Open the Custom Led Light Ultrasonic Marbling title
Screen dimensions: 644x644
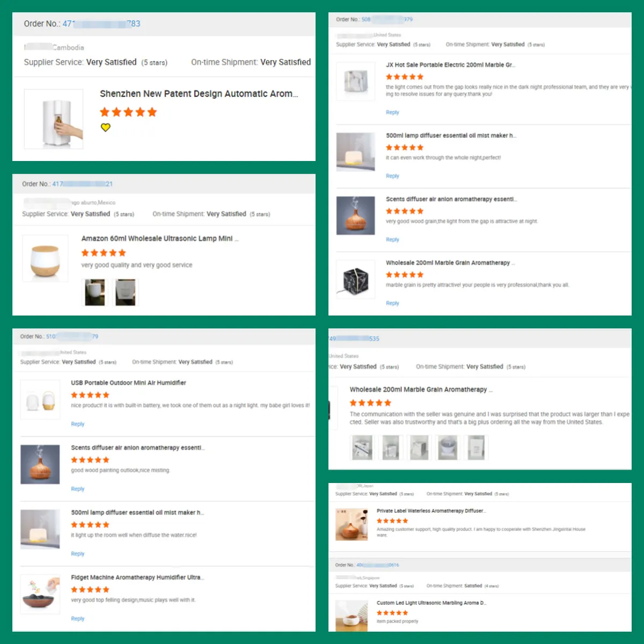click(431, 603)
